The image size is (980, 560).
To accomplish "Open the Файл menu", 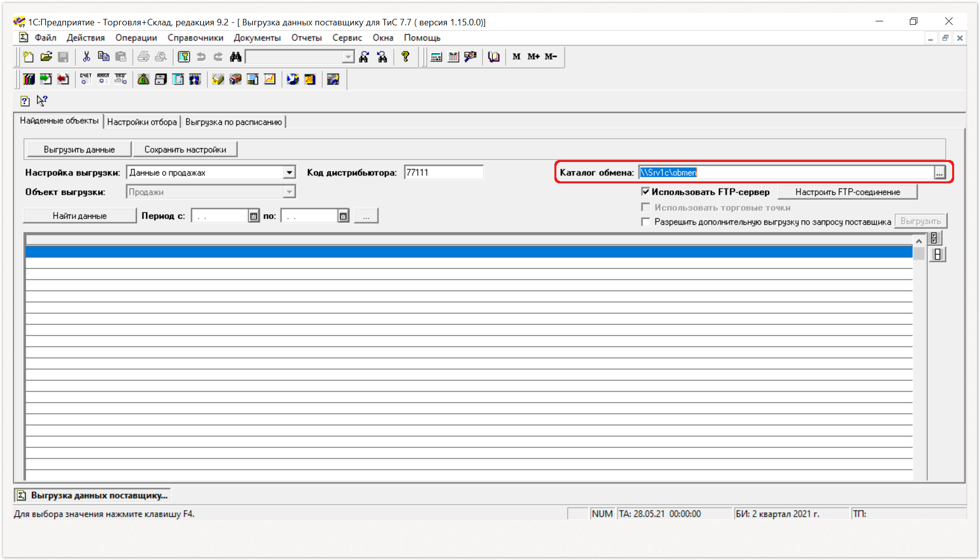I will [45, 38].
